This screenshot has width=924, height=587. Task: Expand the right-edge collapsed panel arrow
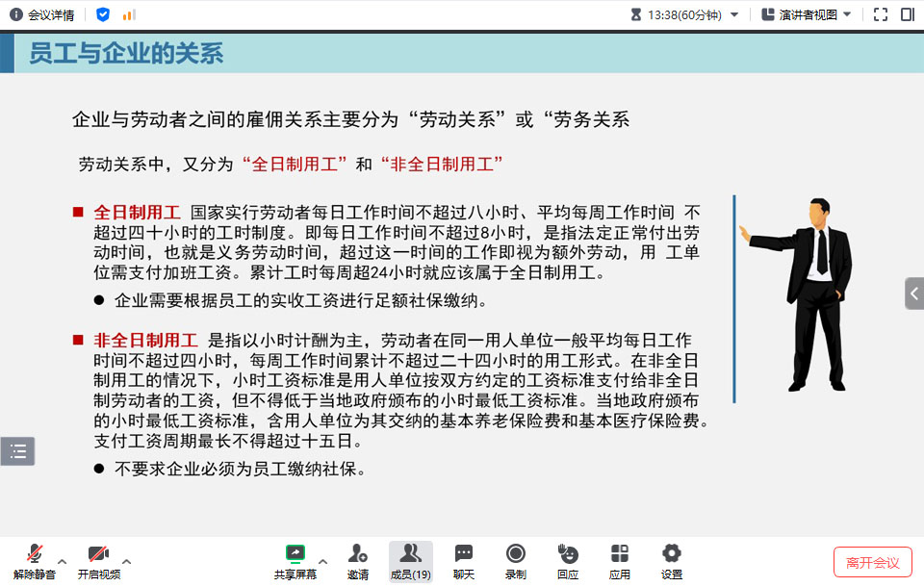pyautogui.click(x=914, y=293)
